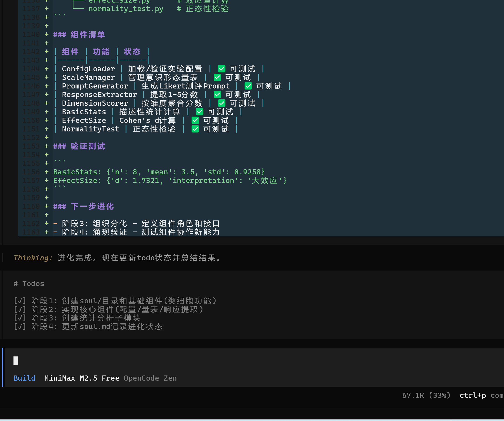Click the green check icon in ScaleManager row
The width and height of the screenshot is (504, 421).
(x=217, y=77)
